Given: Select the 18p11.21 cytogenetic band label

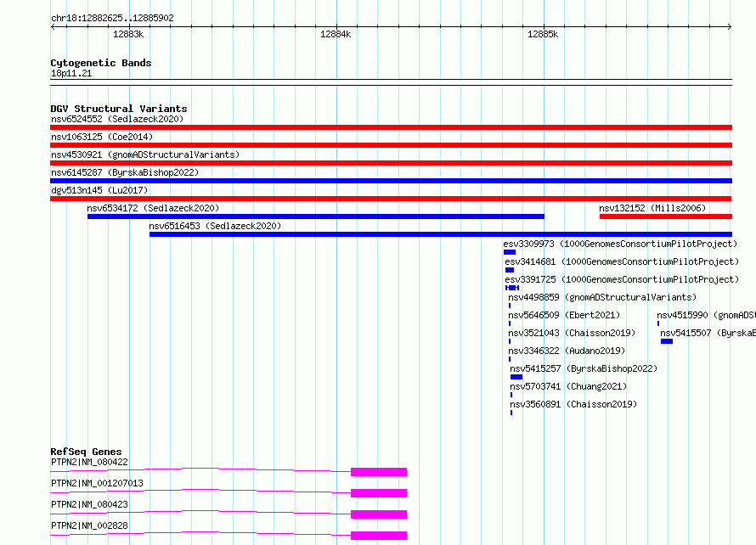Looking at the screenshot, I should point(71,73).
